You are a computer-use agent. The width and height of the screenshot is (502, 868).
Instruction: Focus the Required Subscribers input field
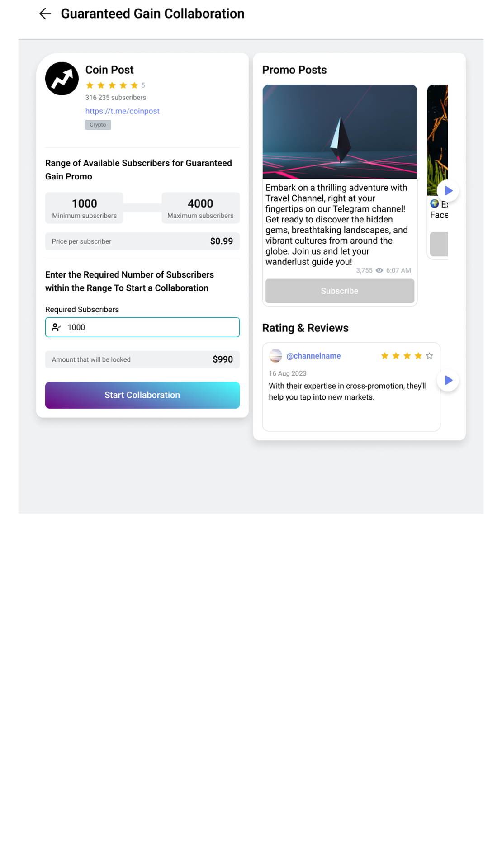click(x=142, y=327)
